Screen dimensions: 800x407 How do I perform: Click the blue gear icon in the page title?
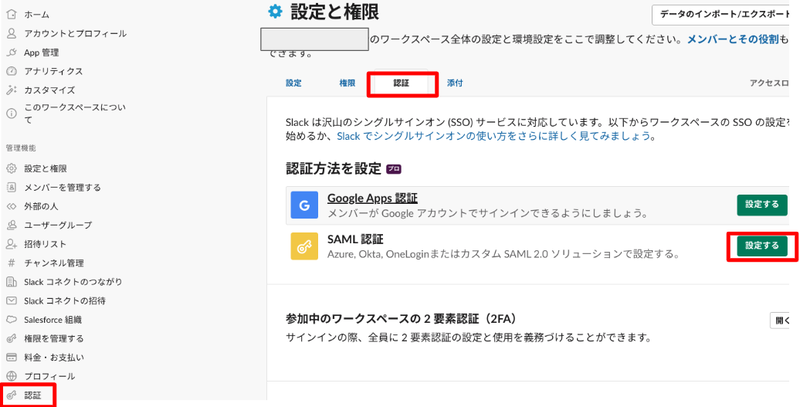276,11
